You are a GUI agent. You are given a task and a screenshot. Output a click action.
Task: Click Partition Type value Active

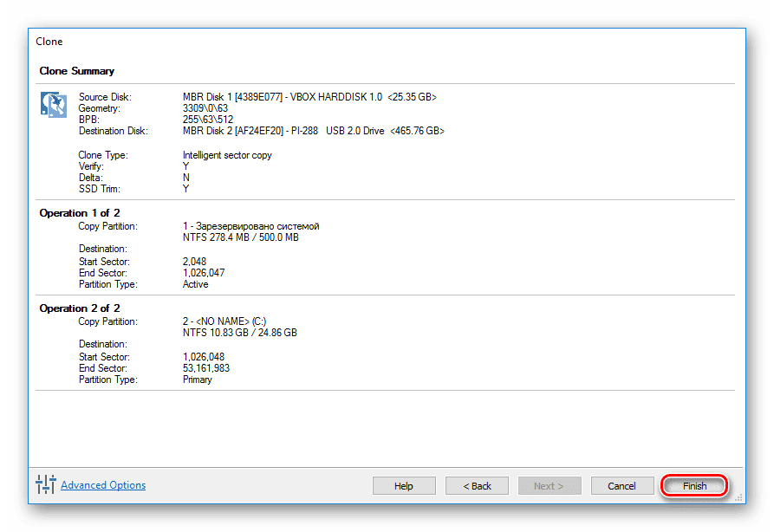pos(196,284)
